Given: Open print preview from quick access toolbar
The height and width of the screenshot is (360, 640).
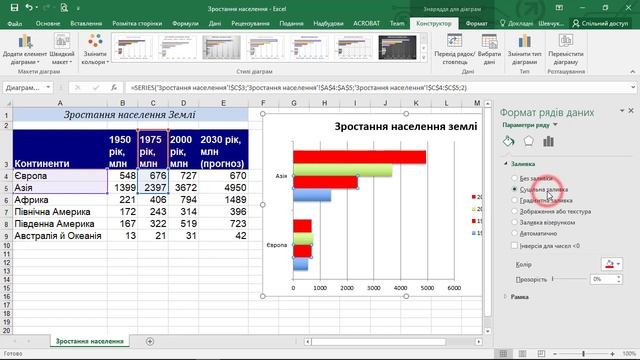Looking at the screenshot, I should (64, 8).
